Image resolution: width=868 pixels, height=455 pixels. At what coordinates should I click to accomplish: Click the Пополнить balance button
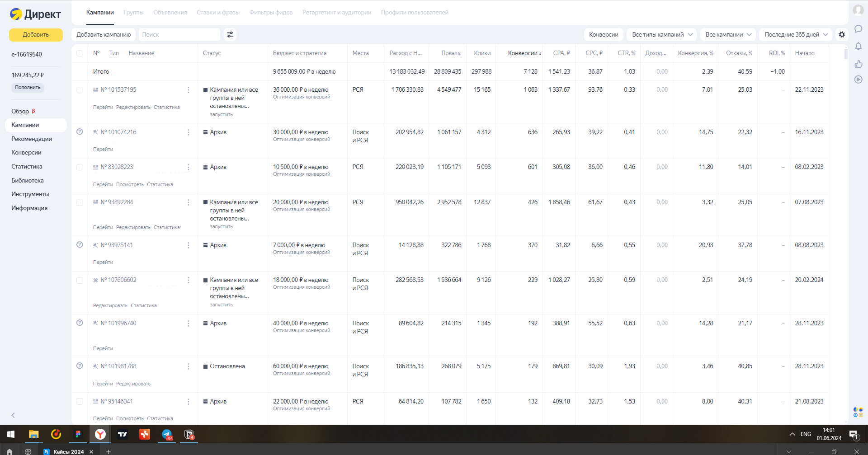(28, 88)
